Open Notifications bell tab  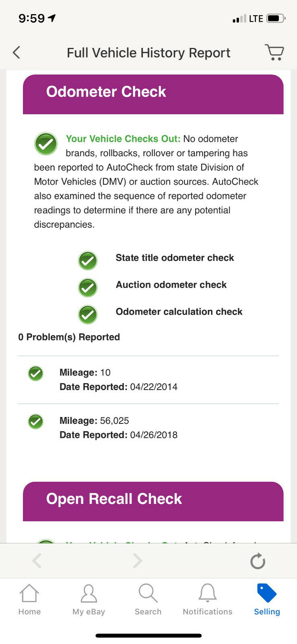tap(208, 600)
